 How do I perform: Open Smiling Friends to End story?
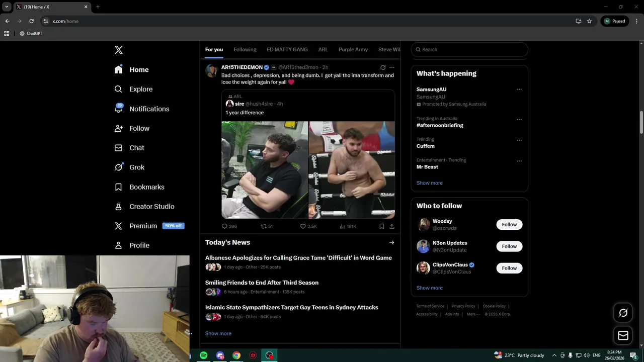(262, 283)
